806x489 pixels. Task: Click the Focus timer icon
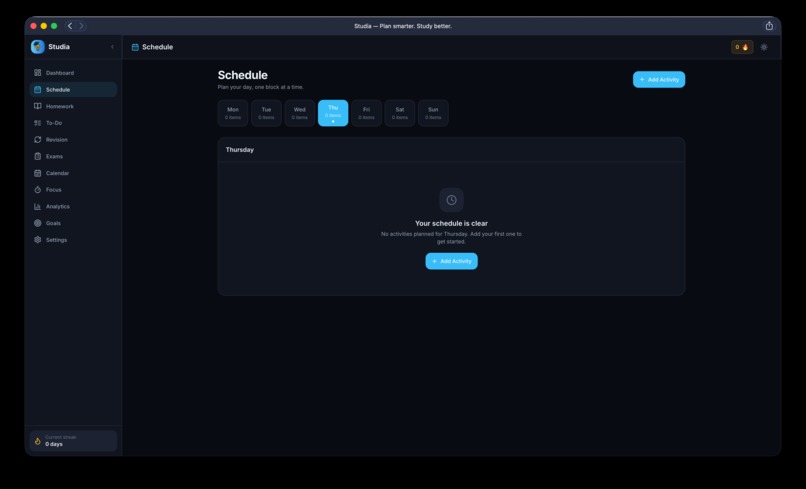click(38, 190)
